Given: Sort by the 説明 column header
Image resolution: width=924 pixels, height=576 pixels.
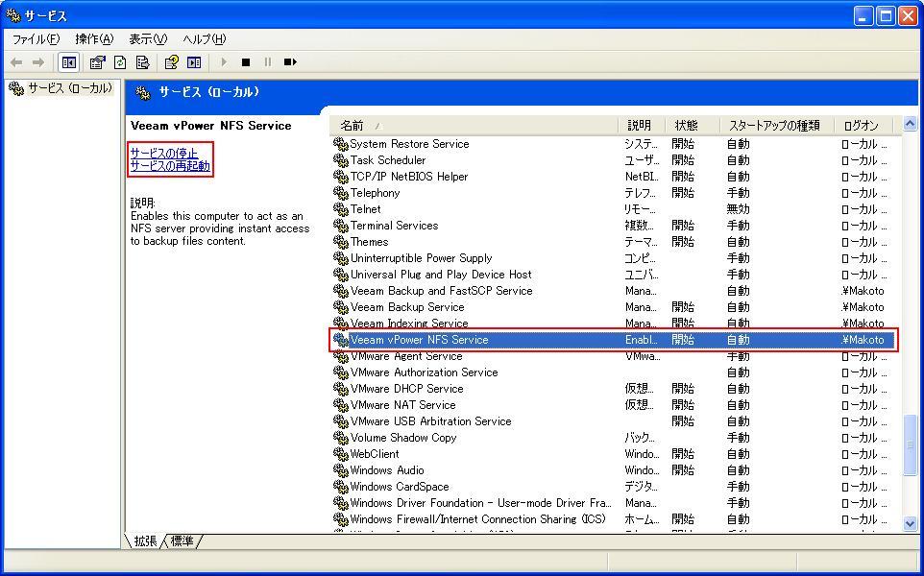Looking at the screenshot, I should click(x=643, y=126).
